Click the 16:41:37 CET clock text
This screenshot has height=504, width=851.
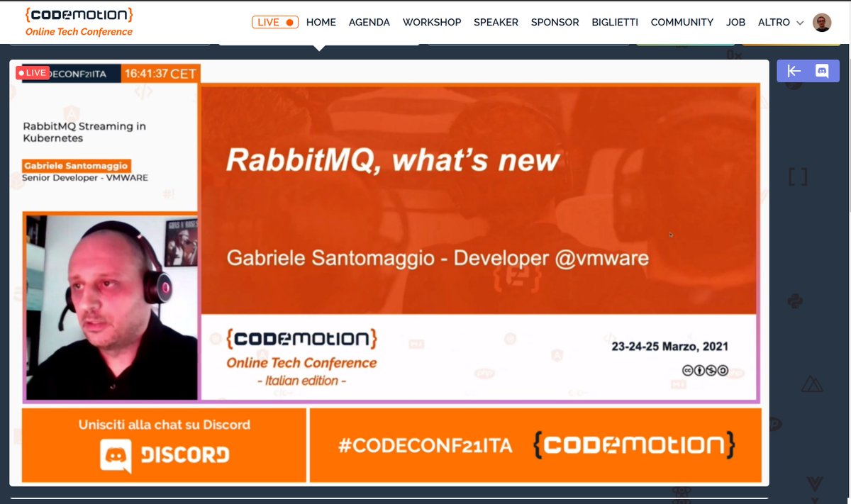(160, 73)
